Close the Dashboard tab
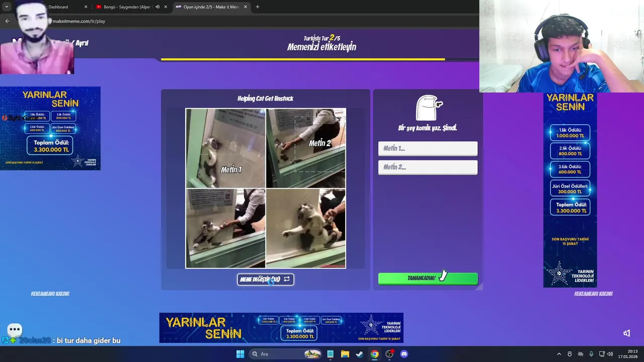Image resolution: width=644 pixels, height=362 pixels. coord(86,7)
